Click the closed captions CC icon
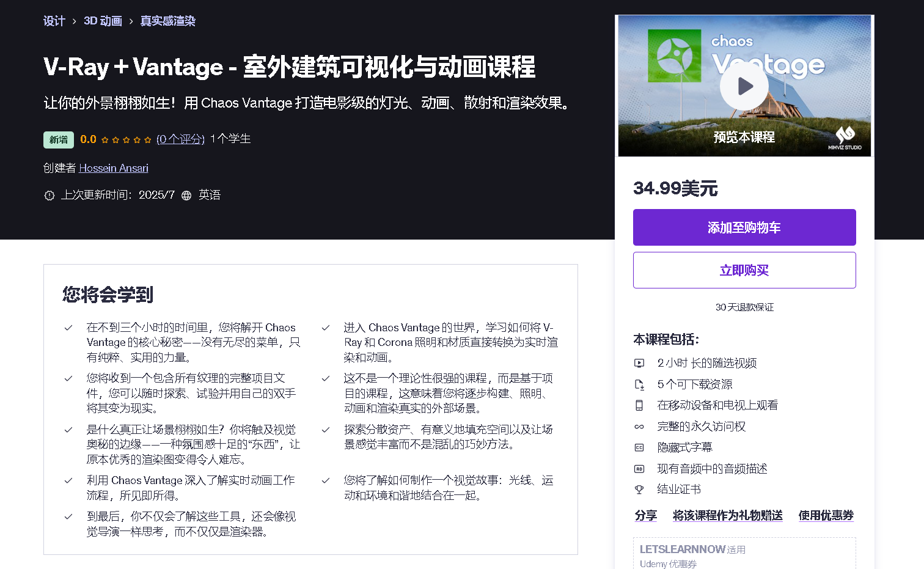The height and width of the screenshot is (569, 924). pyautogui.click(x=639, y=447)
